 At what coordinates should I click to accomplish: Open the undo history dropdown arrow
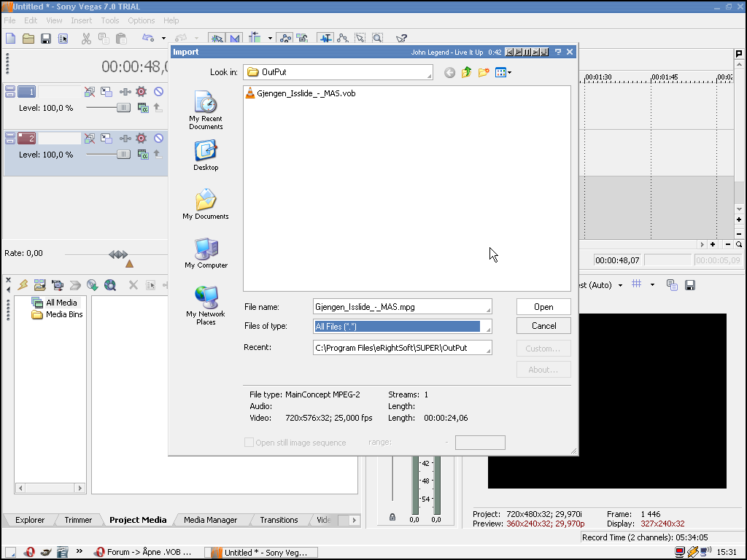point(163,38)
